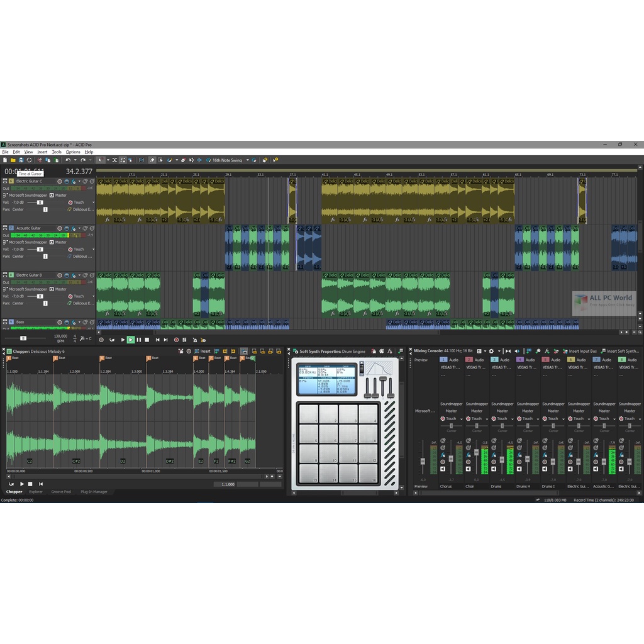Click the Undo arrow in the toolbar
The height and width of the screenshot is (644, 644).
pos(67,160)
